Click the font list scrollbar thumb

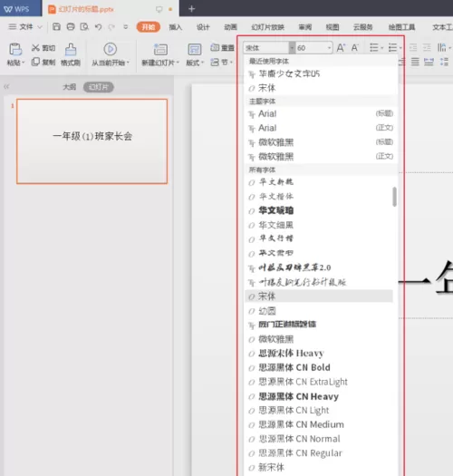pyautogui.click(x=394, y=197)
